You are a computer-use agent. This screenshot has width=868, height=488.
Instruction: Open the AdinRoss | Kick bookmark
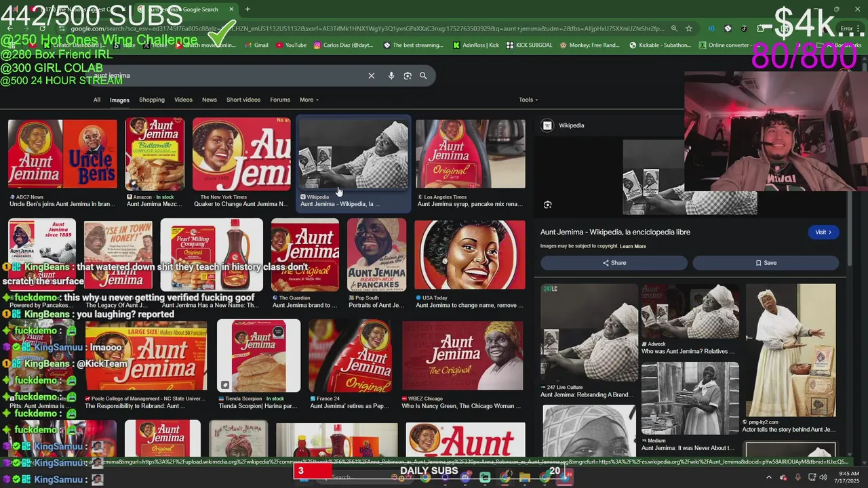(x=475, y=45)
